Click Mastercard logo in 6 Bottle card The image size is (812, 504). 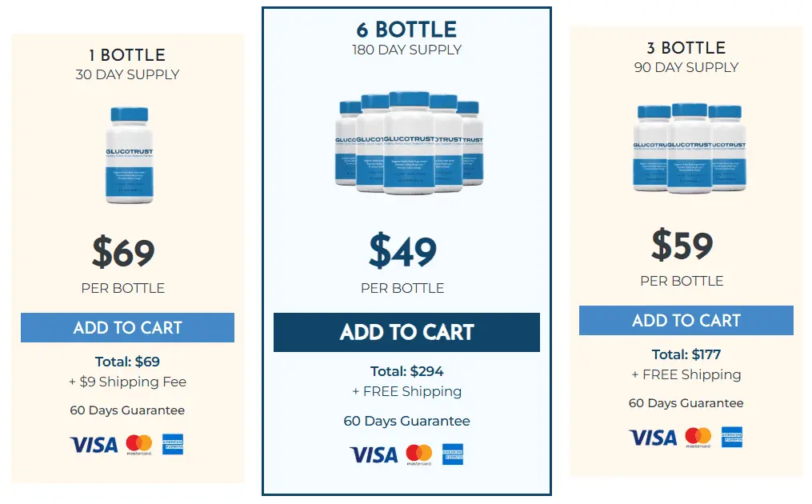(x=419, y=454)
